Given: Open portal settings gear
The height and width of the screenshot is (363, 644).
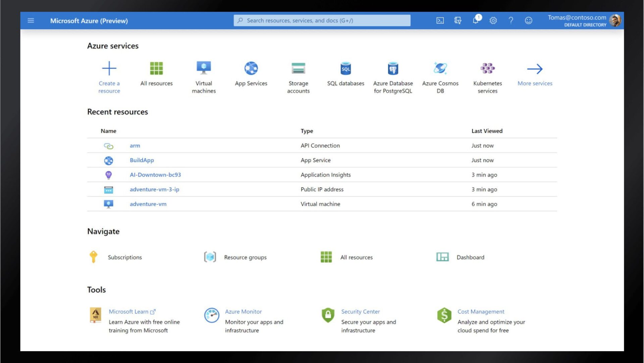Looking at the screenshot, I should (493, 20).
